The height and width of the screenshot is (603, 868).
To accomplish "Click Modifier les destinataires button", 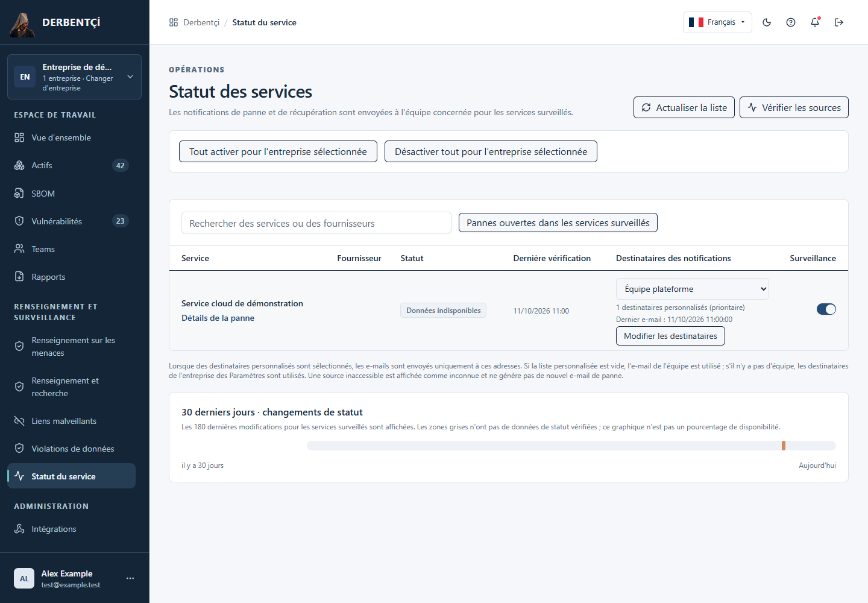I will coord(670,336).
